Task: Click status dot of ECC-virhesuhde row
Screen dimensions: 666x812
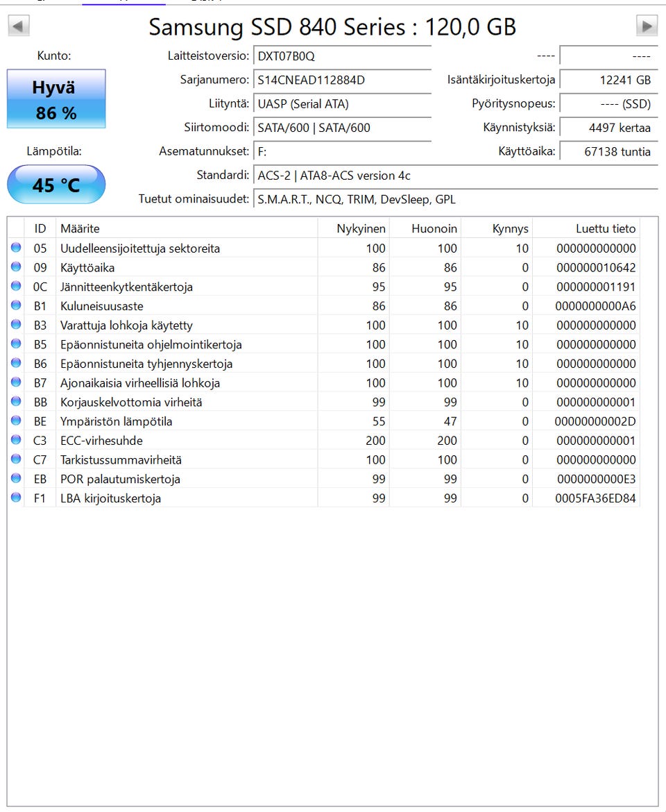Action: click(x=16, y=440)
